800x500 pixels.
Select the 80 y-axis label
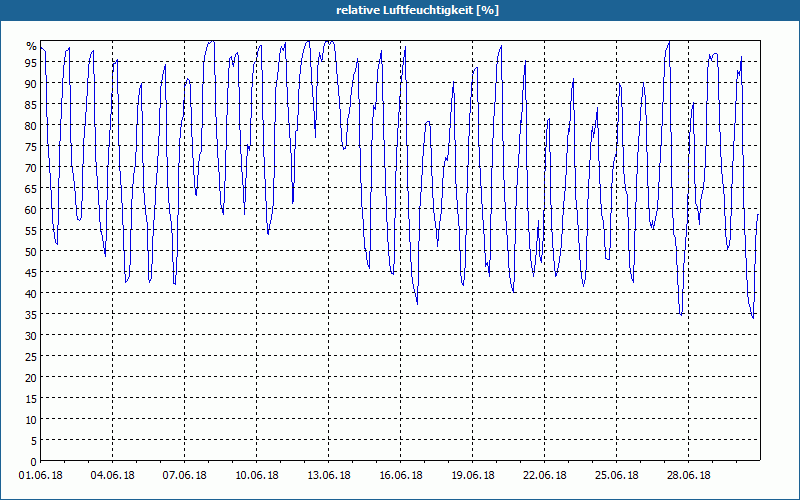tap(32, 126)
